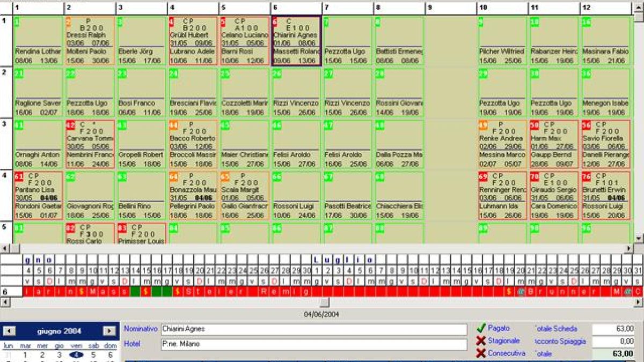Select orange cell 44 Bacco Roberto
This screenshot has height=362, width=644.
193,144
